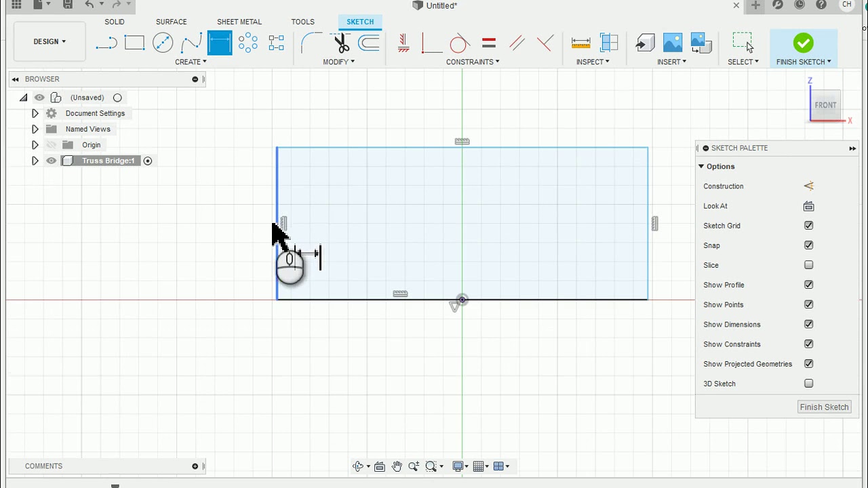Switch to the SOLID tab
The image size is (868, 488).
[x=115, y=22]
